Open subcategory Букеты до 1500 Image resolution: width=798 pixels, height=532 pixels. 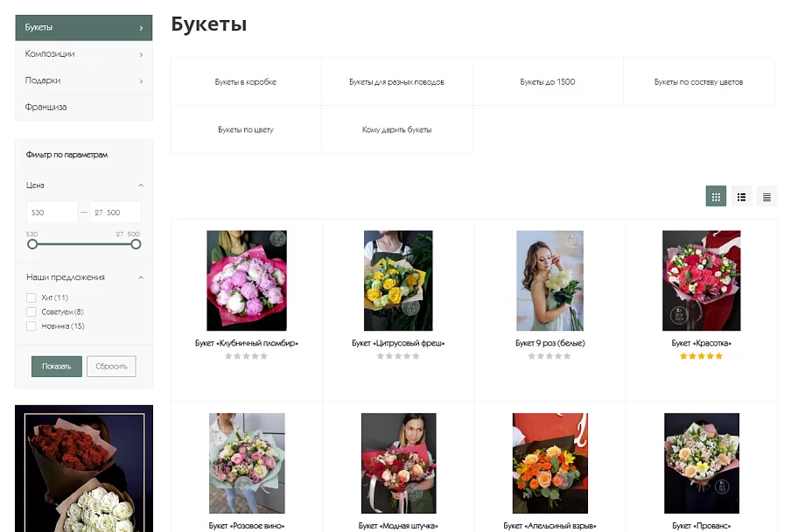pyautogui.click(x=548, y=81)
